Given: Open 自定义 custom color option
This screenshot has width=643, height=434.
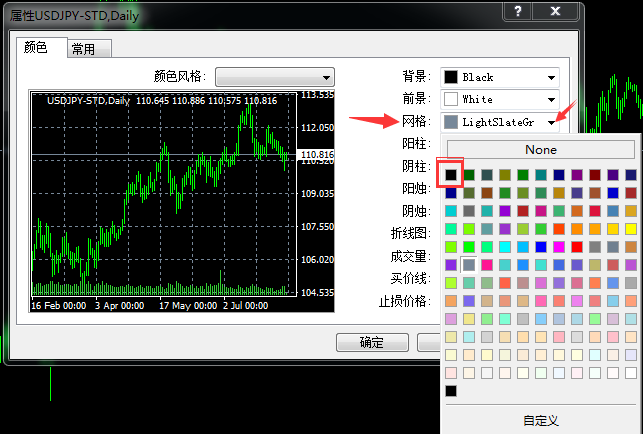Looking at the screenshot, I should (540, 421).
